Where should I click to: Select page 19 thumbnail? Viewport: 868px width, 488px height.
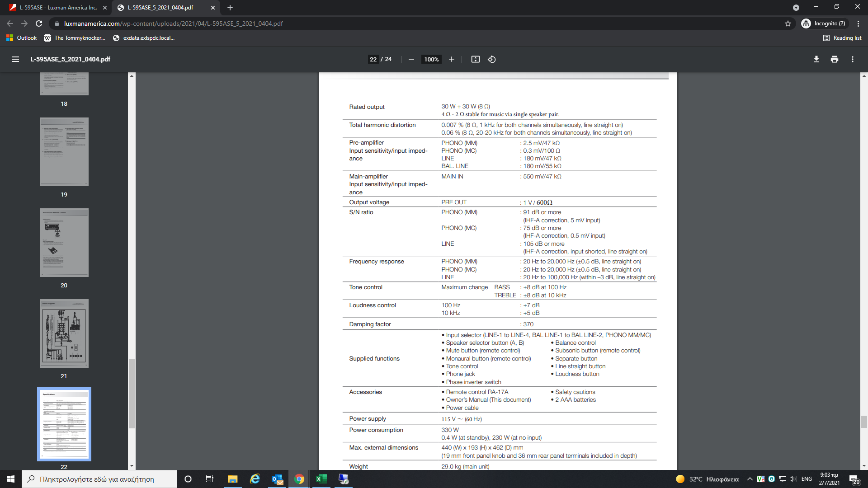click(64, 152)
